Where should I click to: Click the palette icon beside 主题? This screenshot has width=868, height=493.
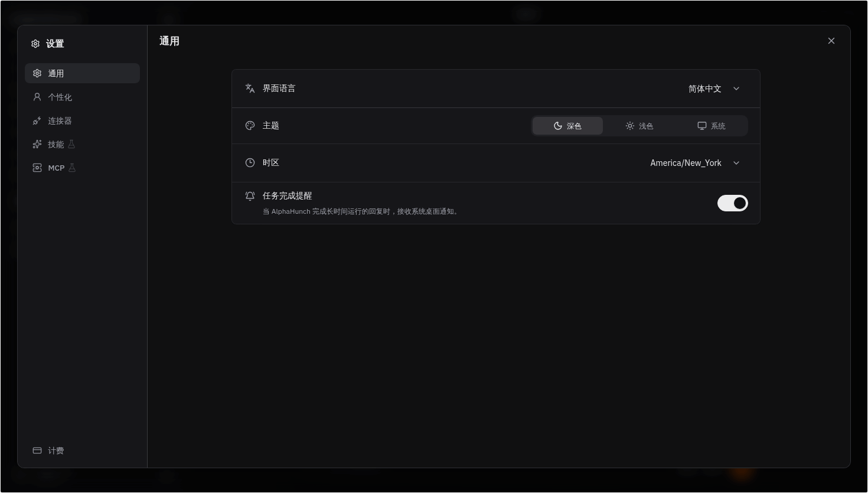click(250, 125)
